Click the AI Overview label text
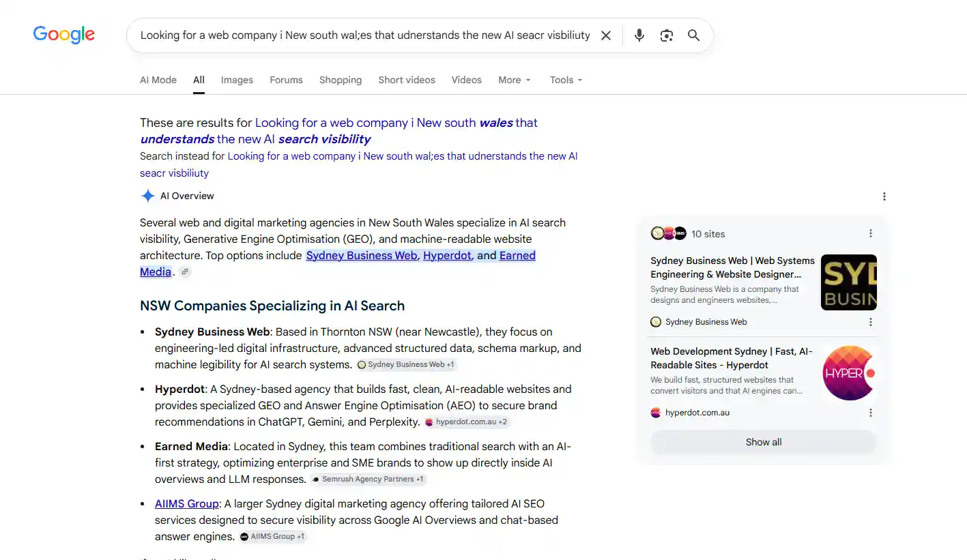Image resolution: width=967 pixels, height=560 pixels. click(187, 196)
